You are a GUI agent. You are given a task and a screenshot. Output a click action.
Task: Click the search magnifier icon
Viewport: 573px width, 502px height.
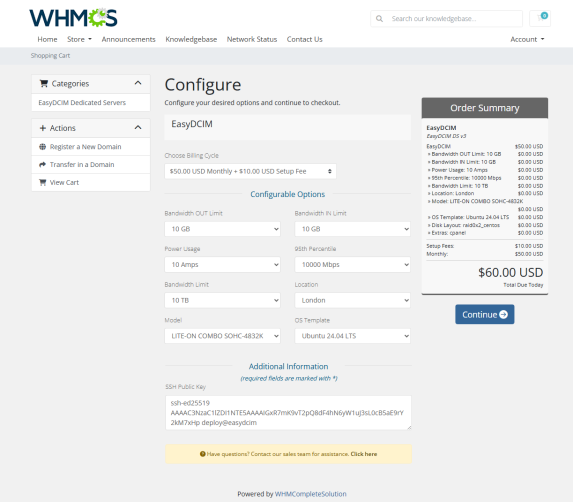(x=379, y=19)
